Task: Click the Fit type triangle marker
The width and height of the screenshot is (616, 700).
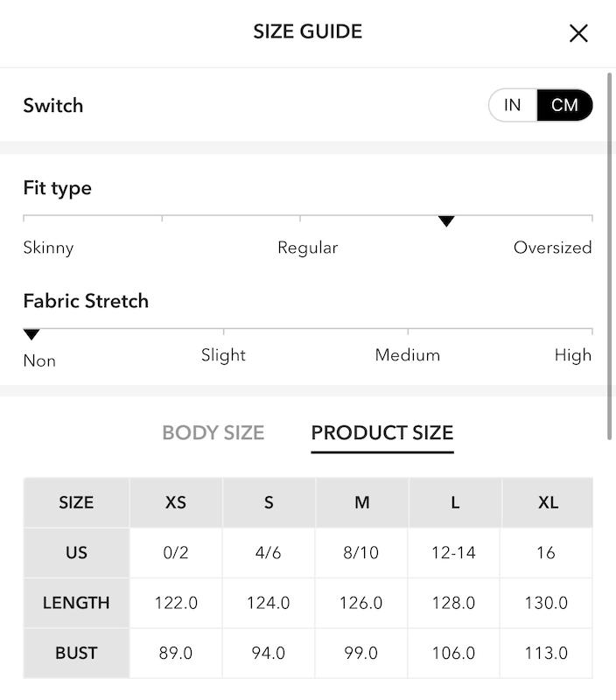Action: click(446, 221)
